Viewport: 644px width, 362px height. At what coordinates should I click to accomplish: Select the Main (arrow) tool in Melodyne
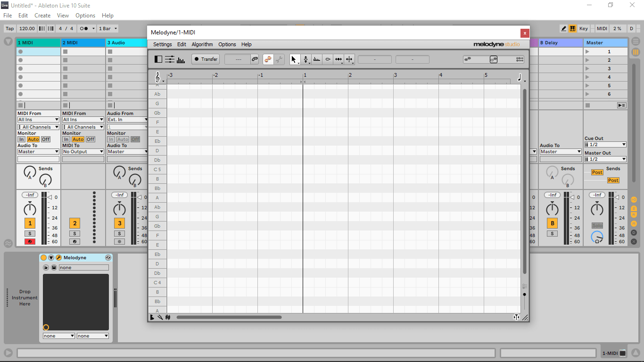pyautogui.click(x=294, y=59)
